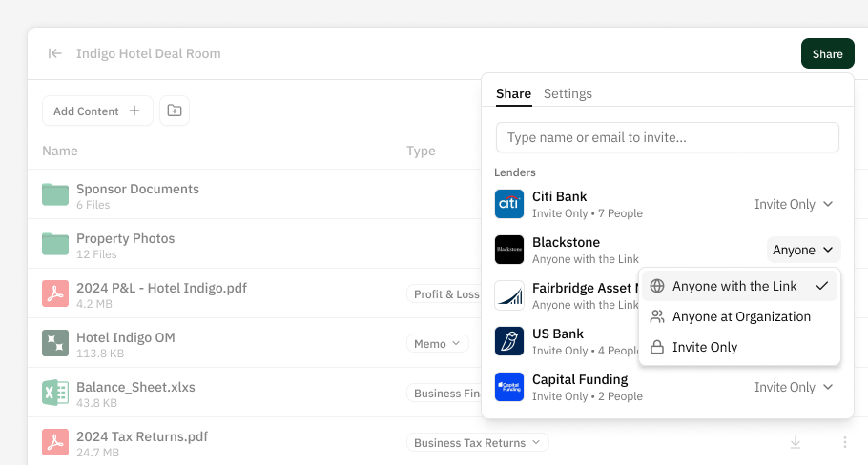
Task: Set access to Invite Only
Action: (705, 347)
